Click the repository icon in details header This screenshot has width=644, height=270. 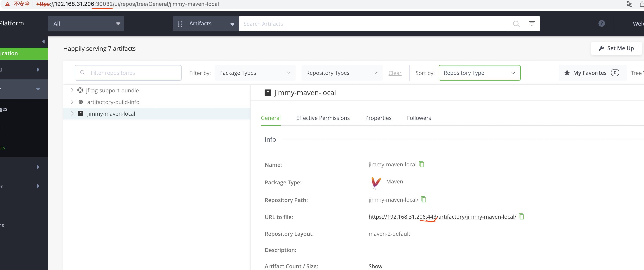pos(268,93)
